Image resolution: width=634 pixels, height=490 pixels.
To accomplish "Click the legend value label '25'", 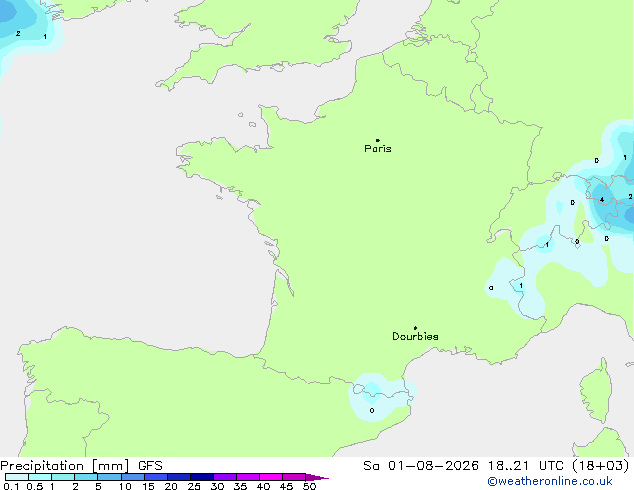I will pos(194,486).
